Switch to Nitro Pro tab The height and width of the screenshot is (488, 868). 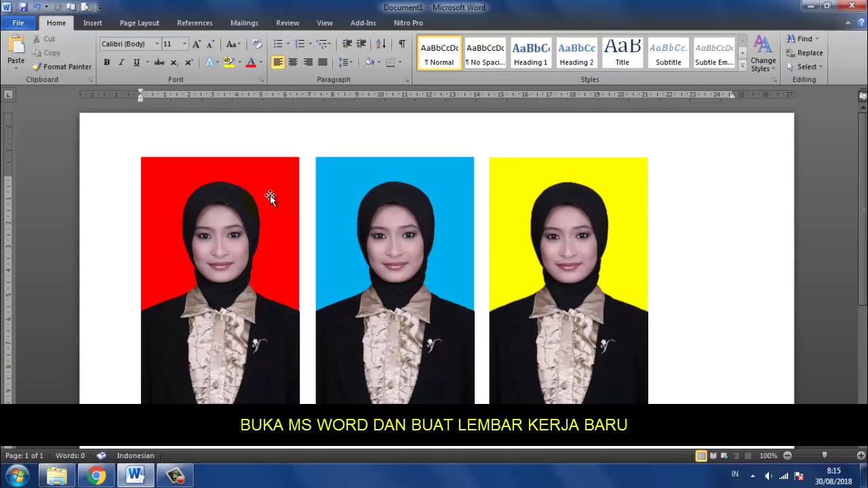[408, 23]
